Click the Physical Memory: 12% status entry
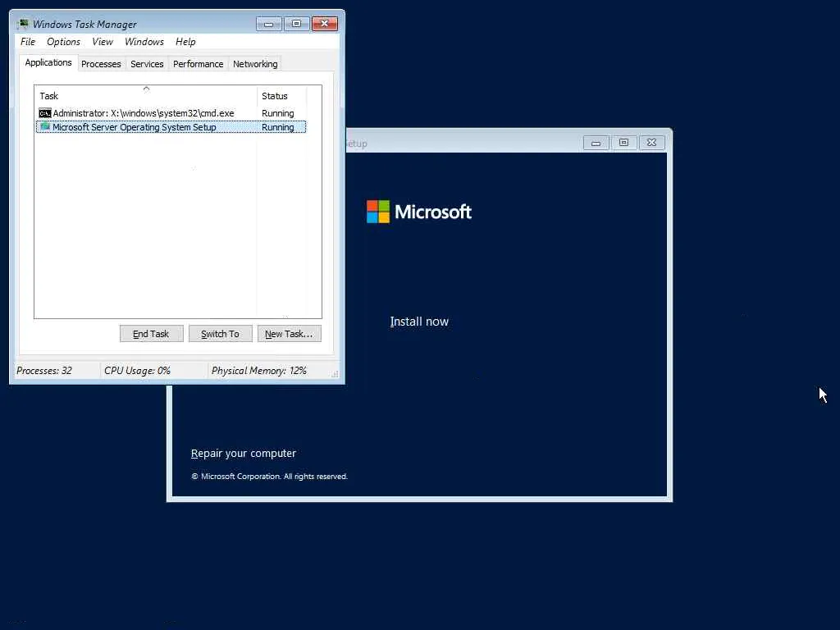840x630 pixels. pyautogui.click(x=259, y=371)
